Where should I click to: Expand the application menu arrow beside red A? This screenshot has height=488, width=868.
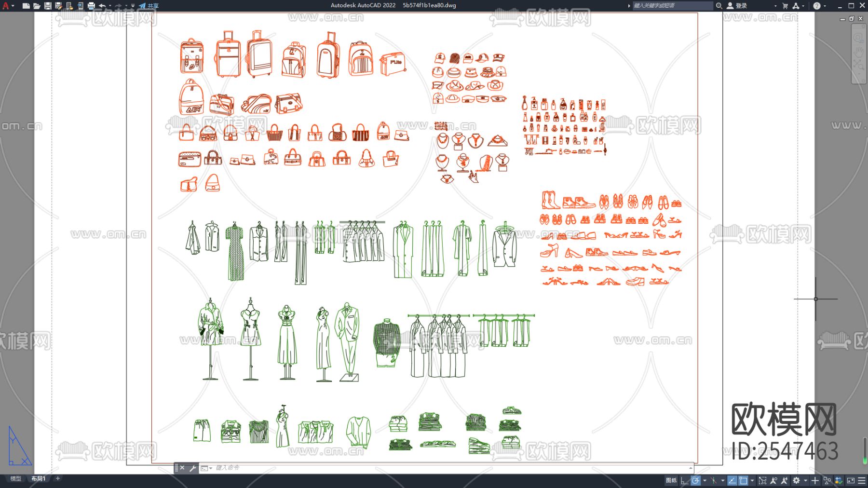13,6
